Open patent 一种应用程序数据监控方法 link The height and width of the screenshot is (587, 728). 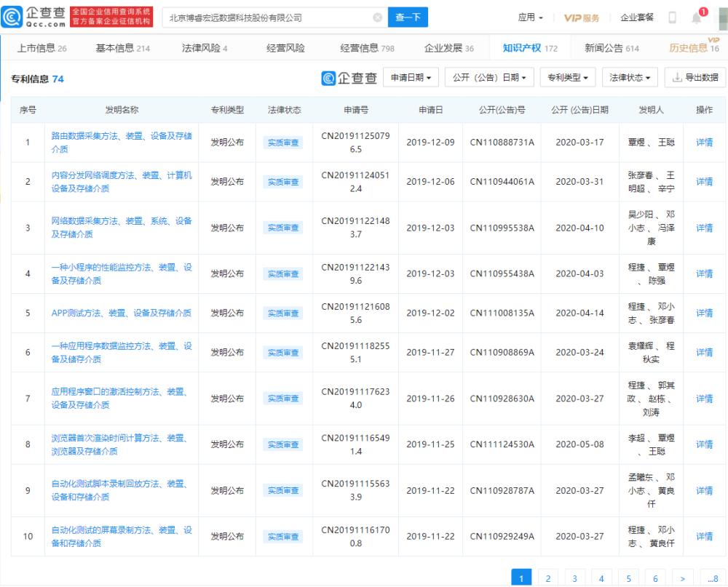(x=122, y=353)
